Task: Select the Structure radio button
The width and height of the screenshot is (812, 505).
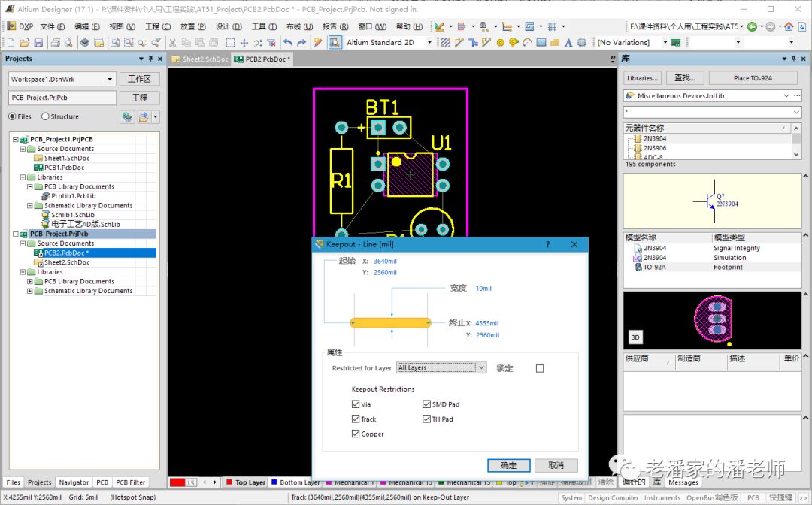Action: [46, 116]
